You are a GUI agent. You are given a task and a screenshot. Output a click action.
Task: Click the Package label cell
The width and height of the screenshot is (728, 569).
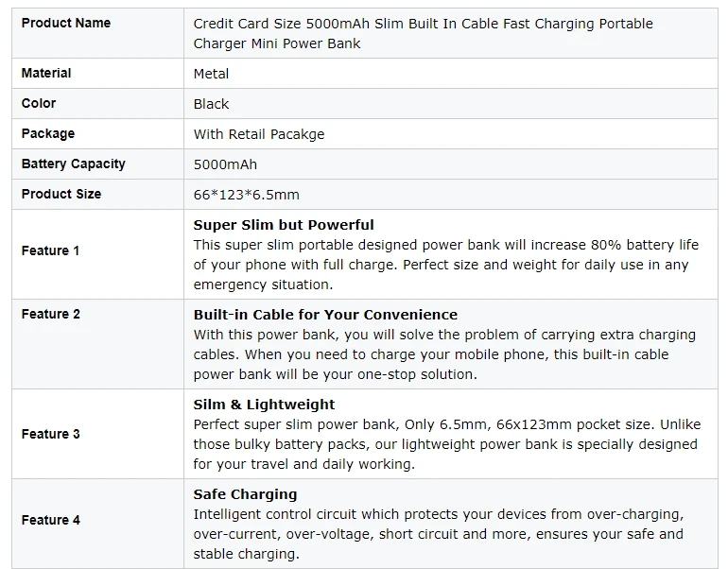[97, 133]
